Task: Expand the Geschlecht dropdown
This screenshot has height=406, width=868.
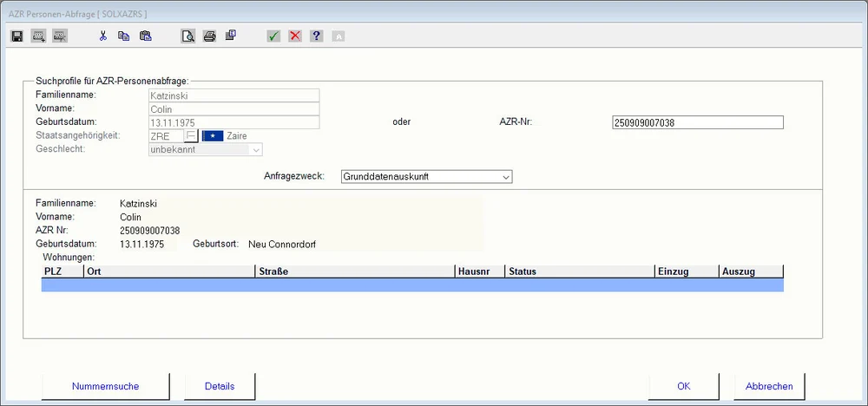Action: [255, 150]
